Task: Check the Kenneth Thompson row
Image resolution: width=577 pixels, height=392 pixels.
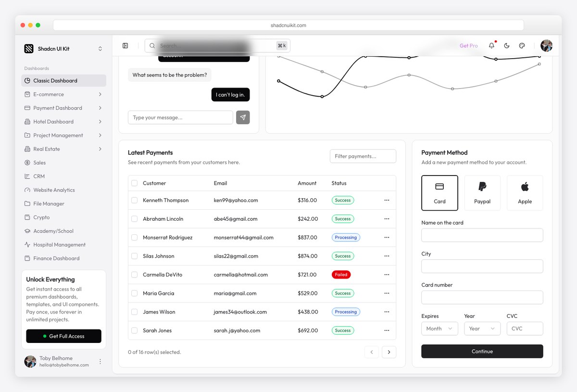Action: tap(135, 200)
